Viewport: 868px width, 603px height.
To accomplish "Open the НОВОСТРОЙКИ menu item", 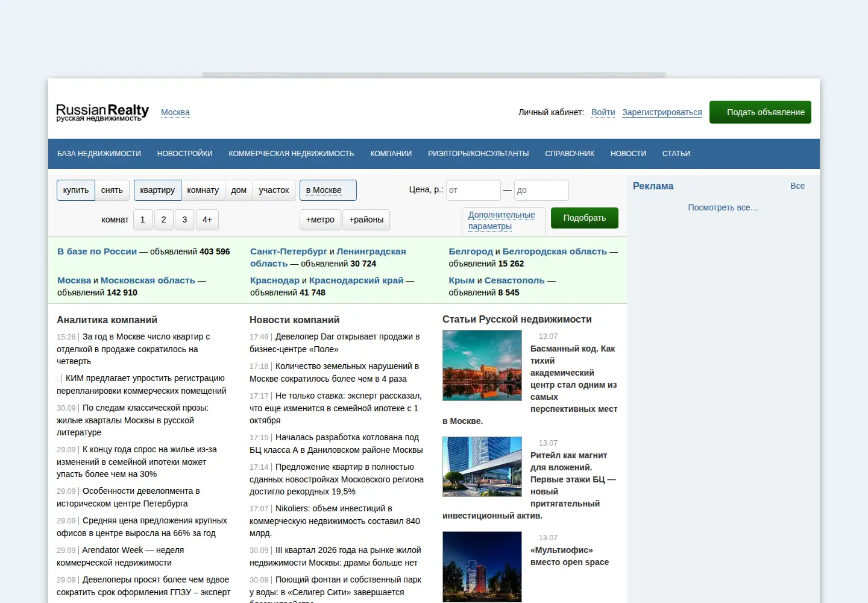I will point(185,154).
